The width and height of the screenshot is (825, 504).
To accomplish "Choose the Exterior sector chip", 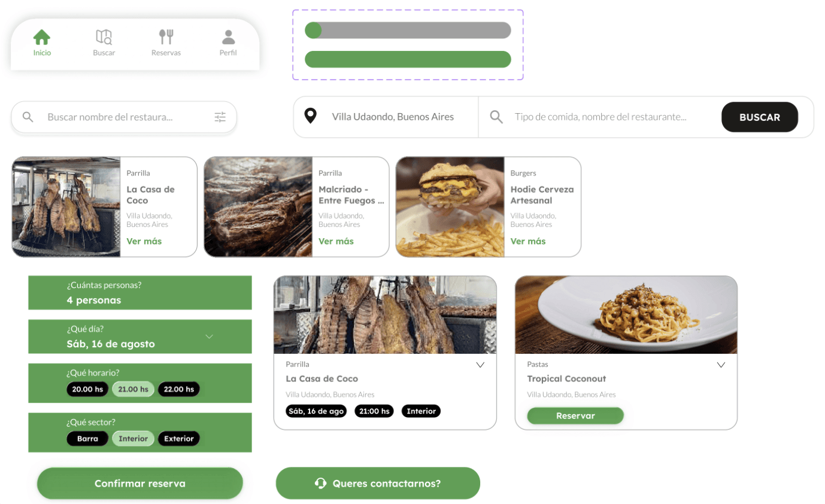I will (179, 439).
